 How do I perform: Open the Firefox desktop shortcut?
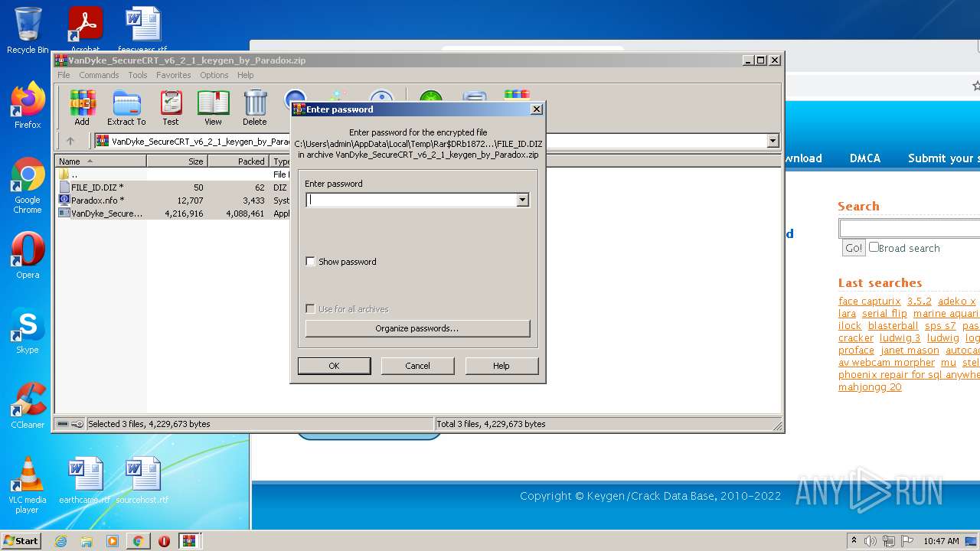tap(28, 106)
